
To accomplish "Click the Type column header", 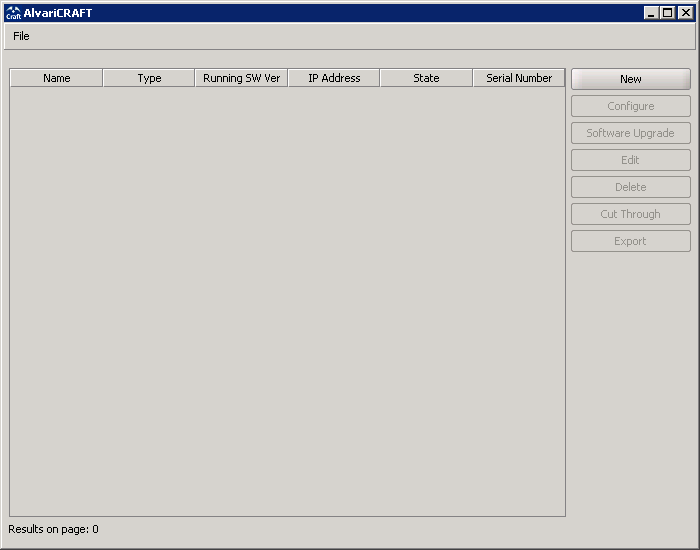I will point(149,78).
